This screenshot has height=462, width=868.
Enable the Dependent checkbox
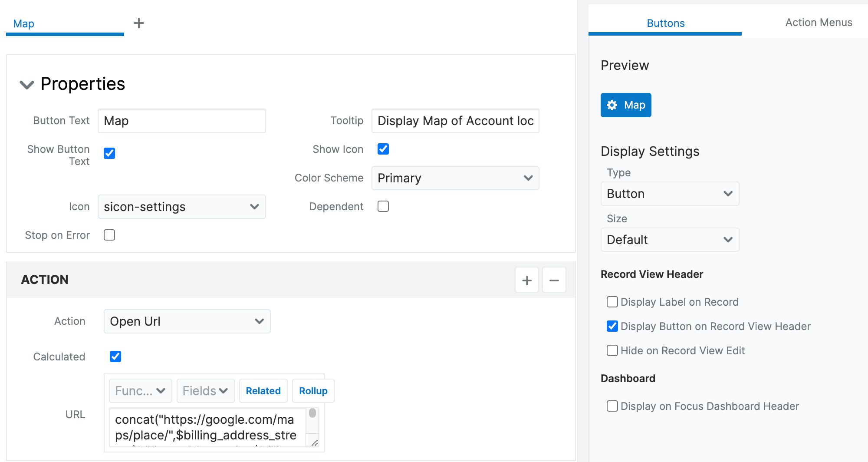click(x=383, y=206)
